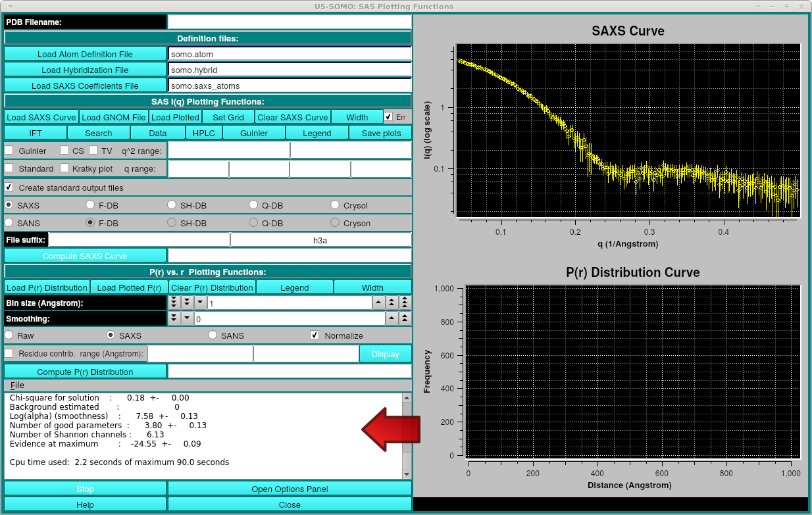The image size is (812, 515).
Task: Click single-up arrow on Smoothing counter
Action: point(392,318)
